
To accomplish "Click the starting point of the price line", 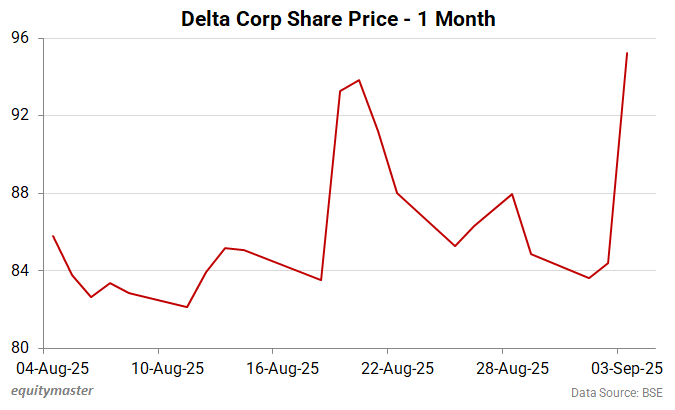I will (x=53, y=236).
